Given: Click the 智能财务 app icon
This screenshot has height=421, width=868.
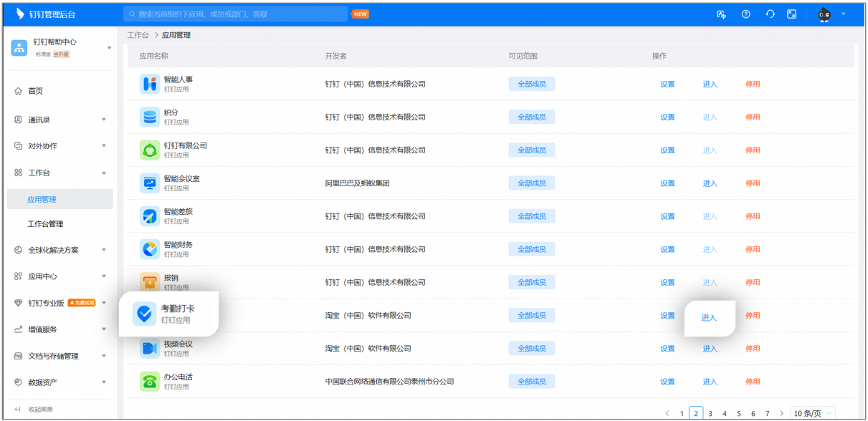Looking at the screenshot, I should [149, 249].
